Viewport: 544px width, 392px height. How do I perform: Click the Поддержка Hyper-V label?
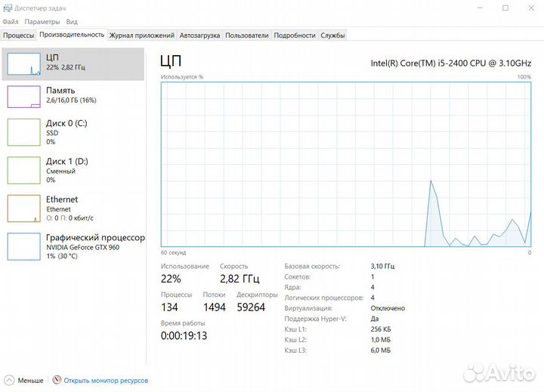coord(315,319)
